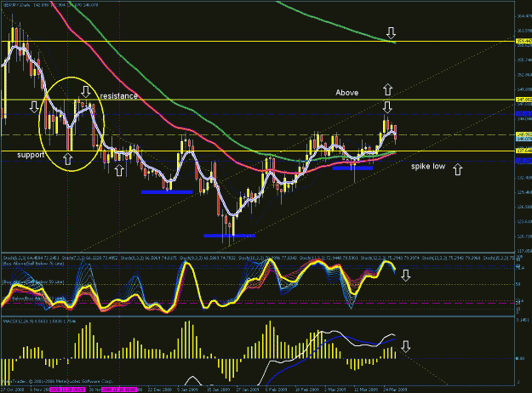Click the "27 Oct 2008" date label

pos(13,390)
